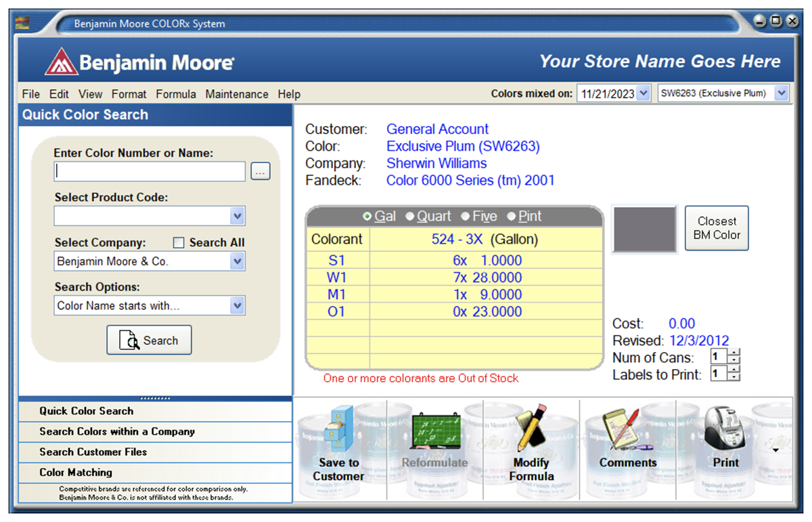
Task: Open the Edit menu
Action: pyautogui.click(x=59, y=94)
